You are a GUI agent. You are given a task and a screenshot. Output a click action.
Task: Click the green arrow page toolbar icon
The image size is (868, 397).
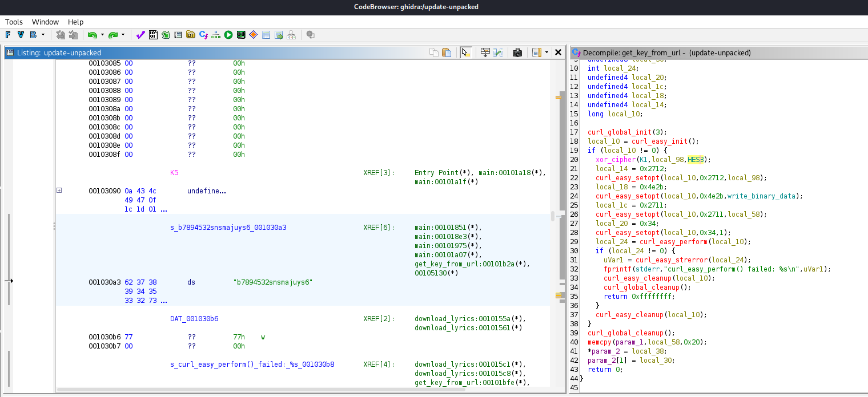[166, 35]
